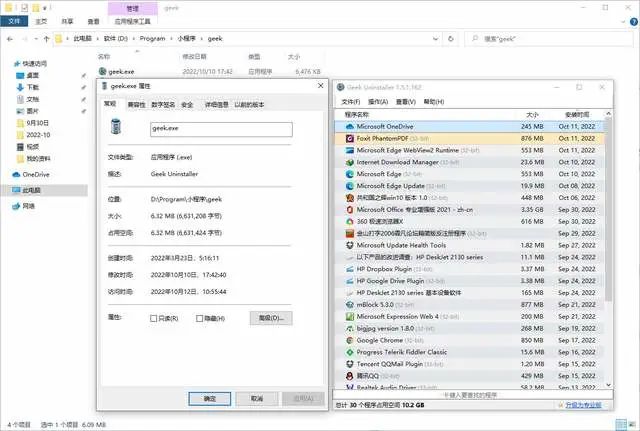The width and height of the screenshot is (640, 431).
Task: Click the geek.exe filename field in properties
Action: [x=221, y=129]
